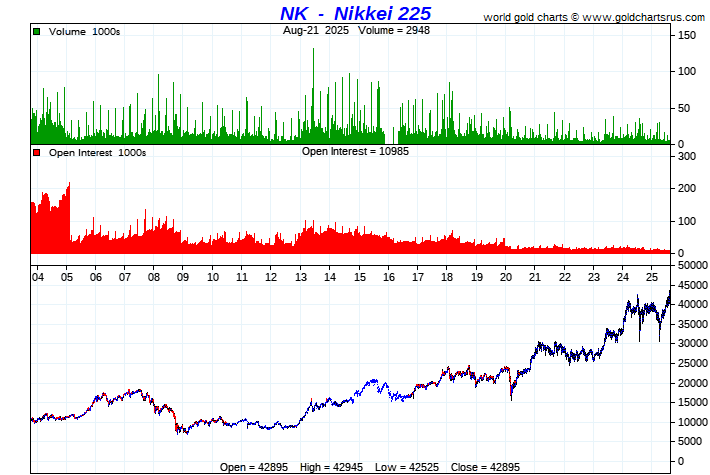Click the year label '11' on the time axis
The height and width of the screenshot is (475, 710).
242,277
